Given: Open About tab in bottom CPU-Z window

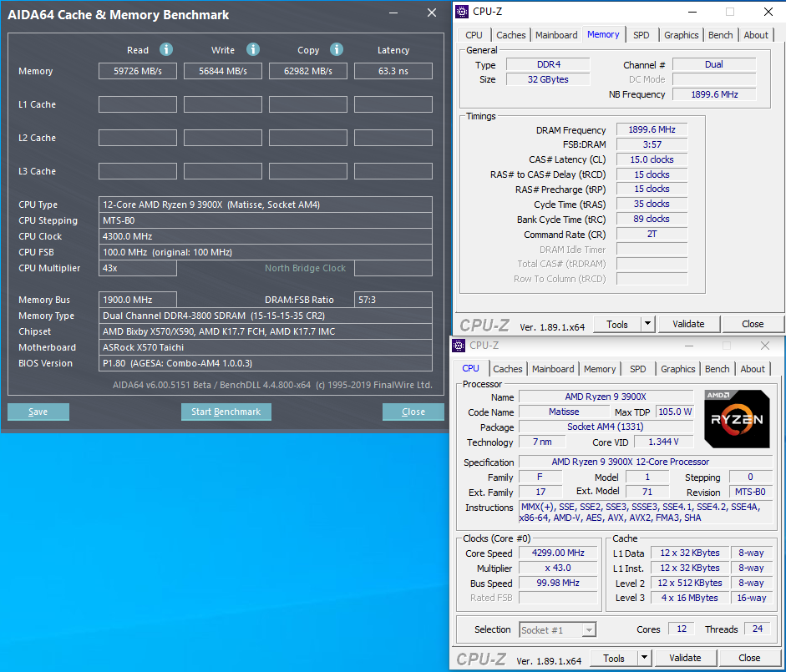Looking at the screenshot, I should pyautogui.click(x=753, y=369).
